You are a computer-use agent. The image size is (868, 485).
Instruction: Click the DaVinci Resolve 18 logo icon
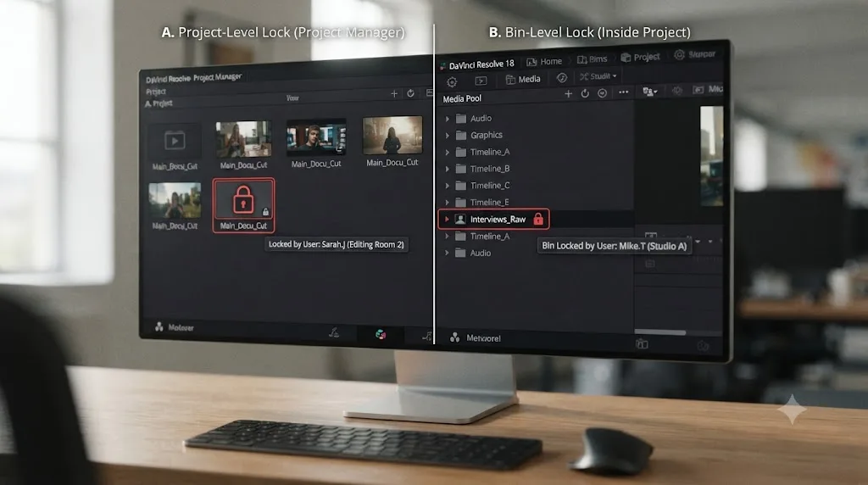pos(442,66)
